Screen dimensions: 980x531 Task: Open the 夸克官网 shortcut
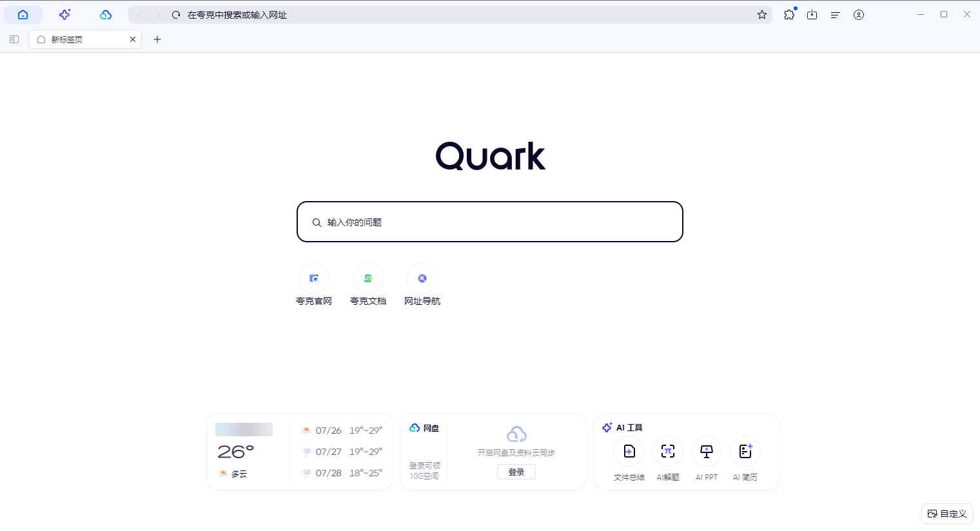tap(314, 285)
